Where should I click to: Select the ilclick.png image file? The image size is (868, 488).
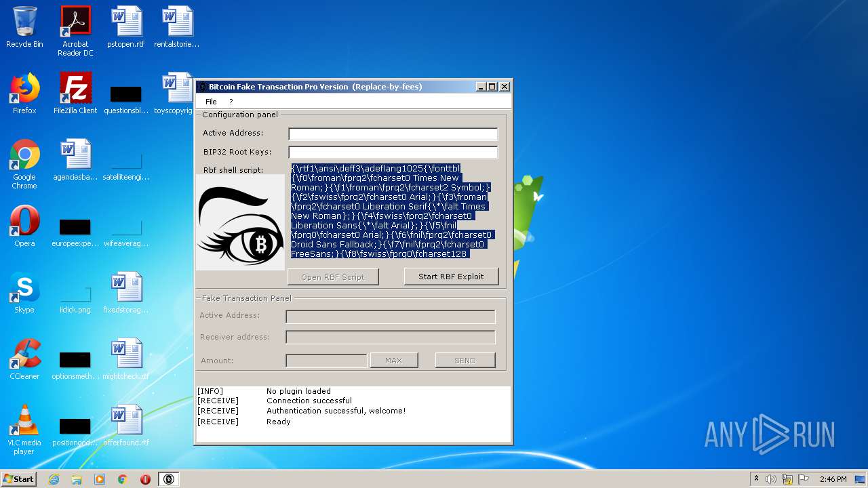pos(75,298)
